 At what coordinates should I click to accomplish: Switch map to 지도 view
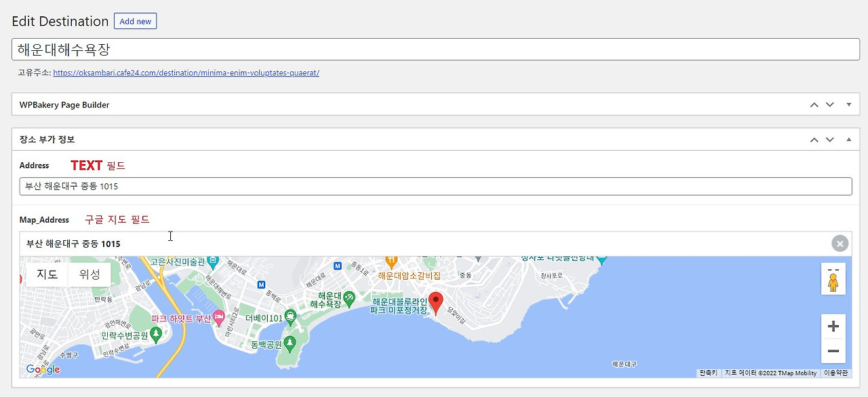(47, 275)
